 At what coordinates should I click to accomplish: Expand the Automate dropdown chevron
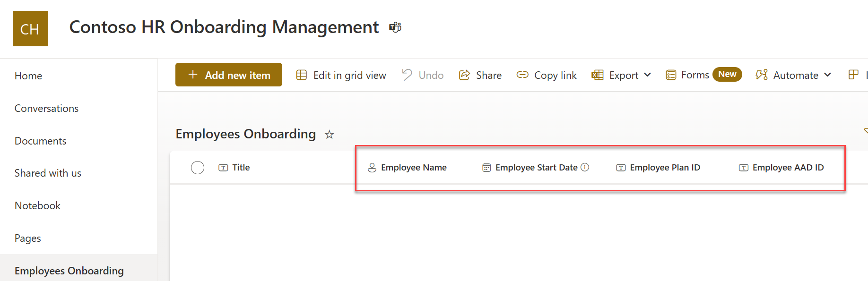click(x=827, y=75)
